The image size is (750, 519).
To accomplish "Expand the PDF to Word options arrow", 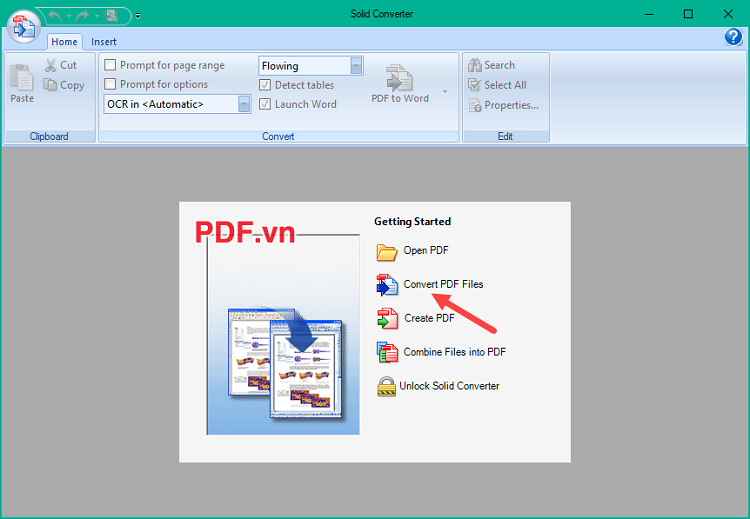I will pos(445,91).
